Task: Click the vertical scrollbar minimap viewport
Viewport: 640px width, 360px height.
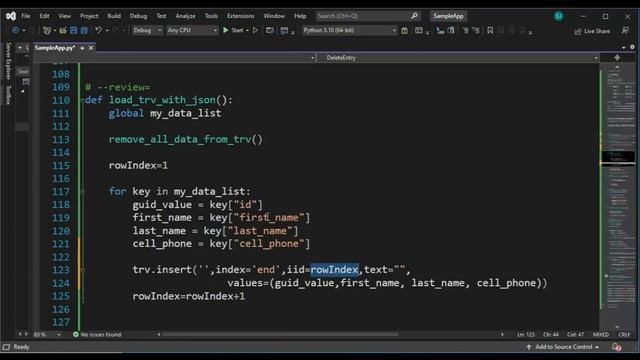Action: pos(617,157)
